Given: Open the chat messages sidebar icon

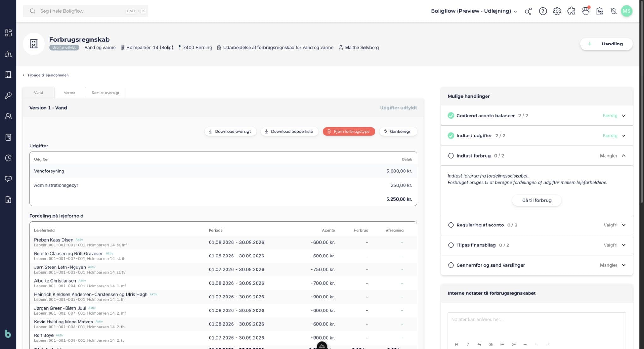Looking at the screenshot, I should coord(8,179).
